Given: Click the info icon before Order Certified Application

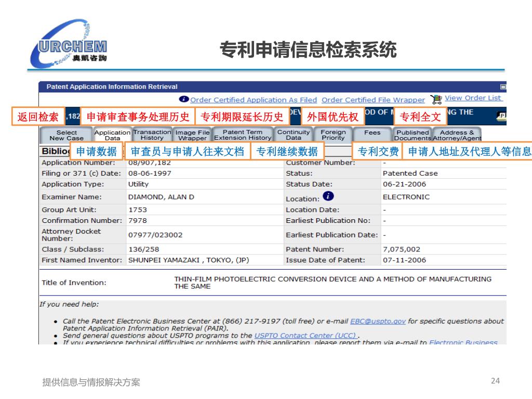Looking at the screenshot, I should [x=183, y=99].
